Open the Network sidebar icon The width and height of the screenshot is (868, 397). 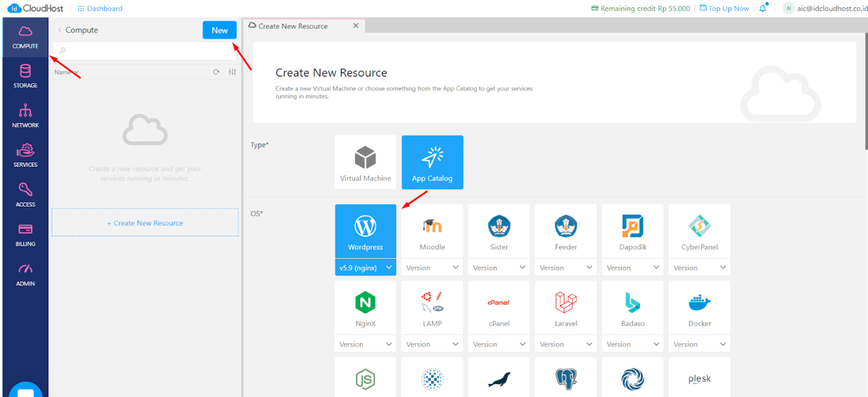(x=25, y=116)
